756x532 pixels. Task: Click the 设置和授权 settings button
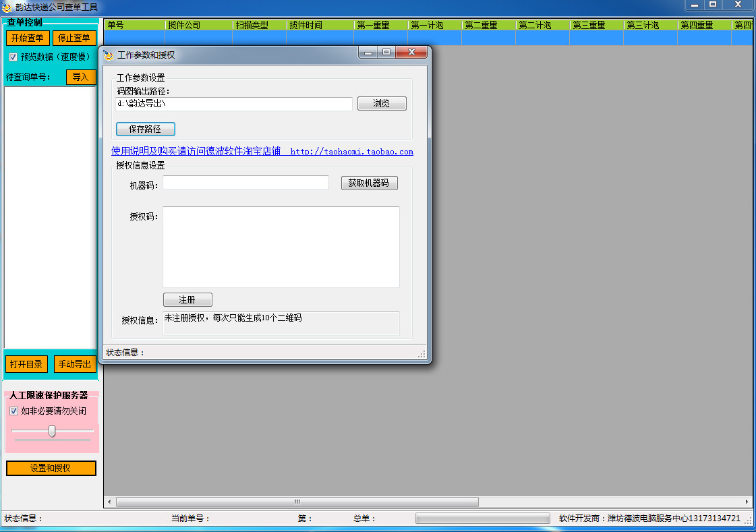click(51, 468)
